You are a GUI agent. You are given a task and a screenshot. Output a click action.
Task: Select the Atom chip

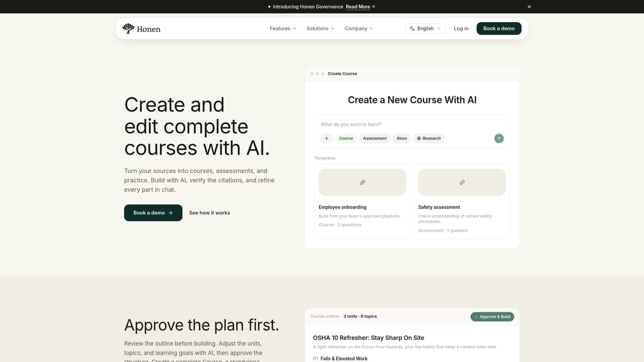[401, 138]
